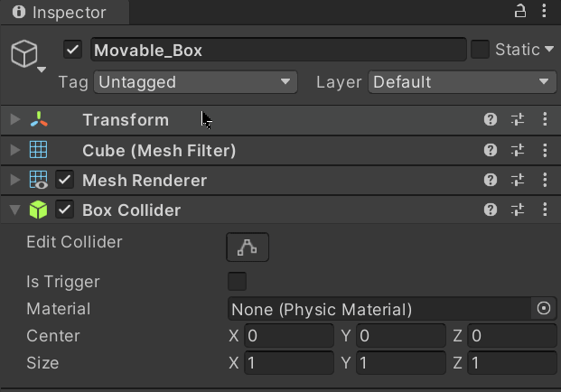The width and height of the screenshot is (561, 392).
Task: Click the Size Y field
Action: [401, 363]
